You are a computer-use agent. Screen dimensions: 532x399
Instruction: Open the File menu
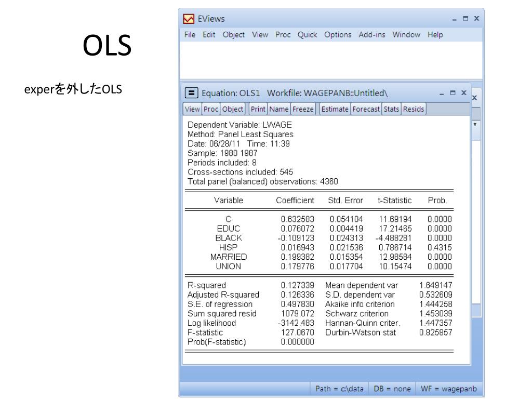[x=190, y=35]
